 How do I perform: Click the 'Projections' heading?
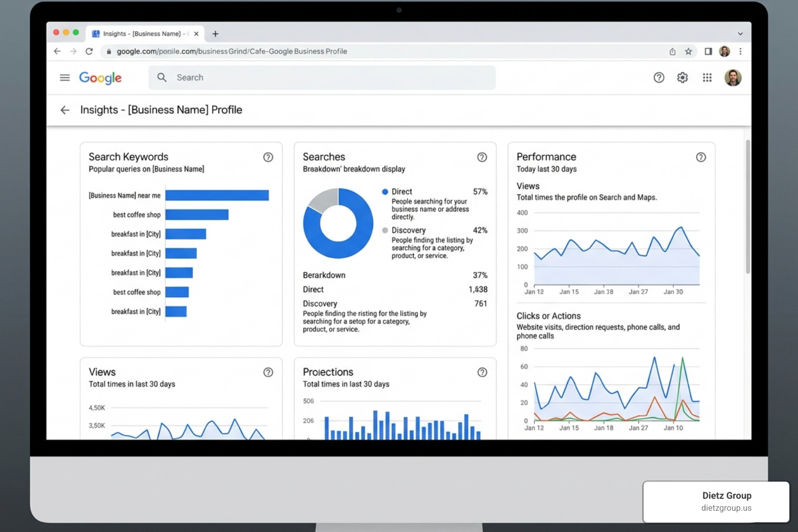[x=328, y=372]
